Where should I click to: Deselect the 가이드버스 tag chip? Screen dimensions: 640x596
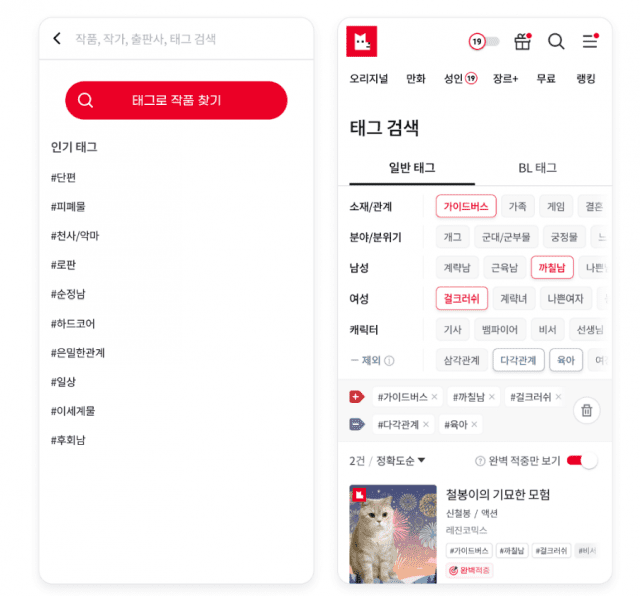tap(466, 207)
